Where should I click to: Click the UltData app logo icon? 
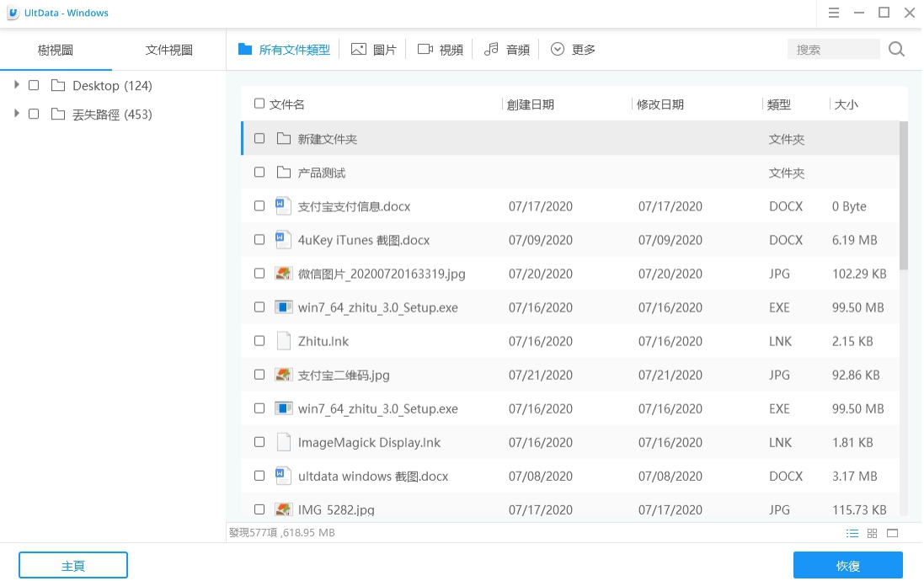tap(13, 13)
